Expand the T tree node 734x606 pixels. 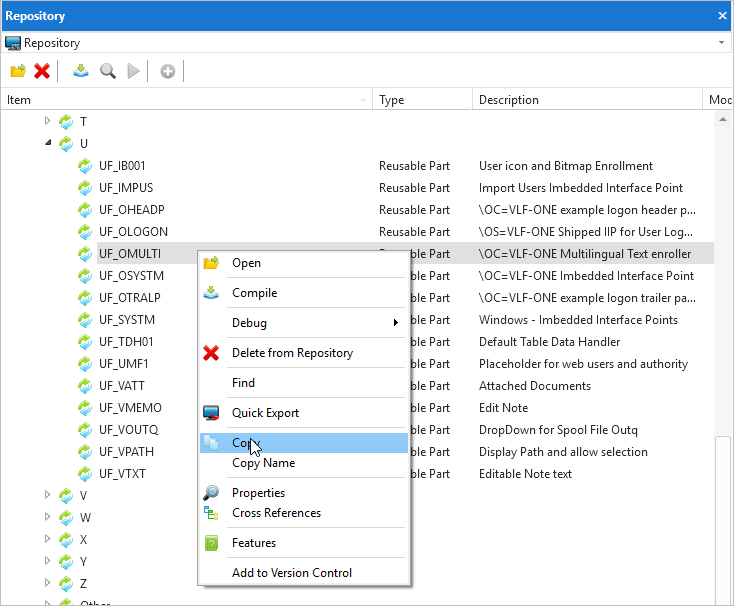(x=47, y=121)
